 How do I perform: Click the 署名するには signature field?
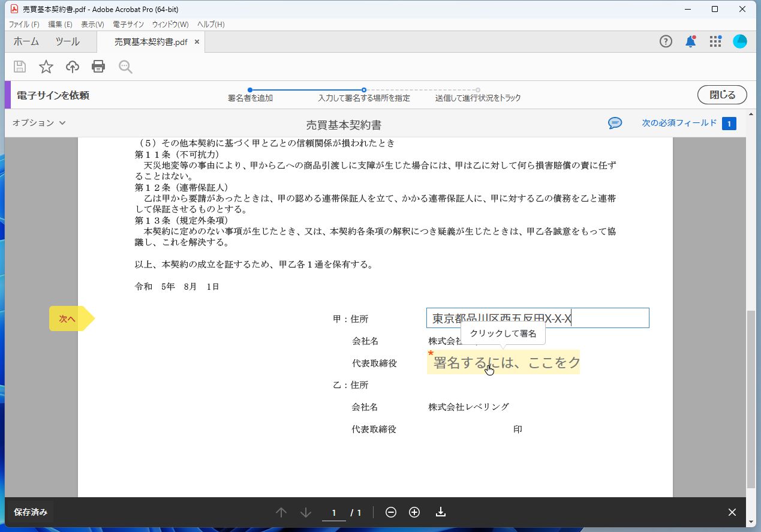tap(503, 362)
